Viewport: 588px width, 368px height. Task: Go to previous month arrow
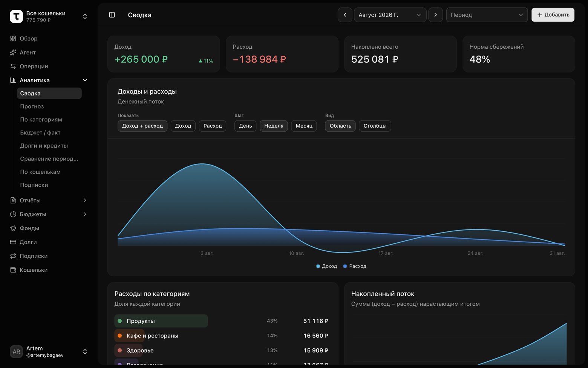(x=345, y=15)
